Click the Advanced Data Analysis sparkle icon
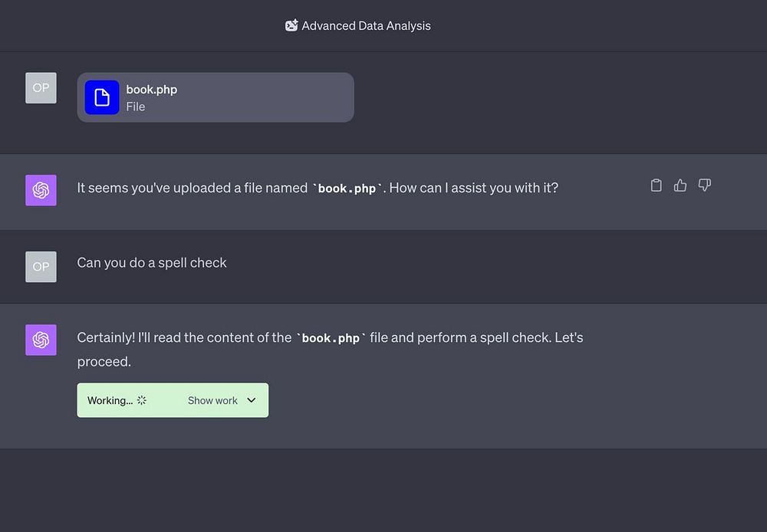 [291, 25]
